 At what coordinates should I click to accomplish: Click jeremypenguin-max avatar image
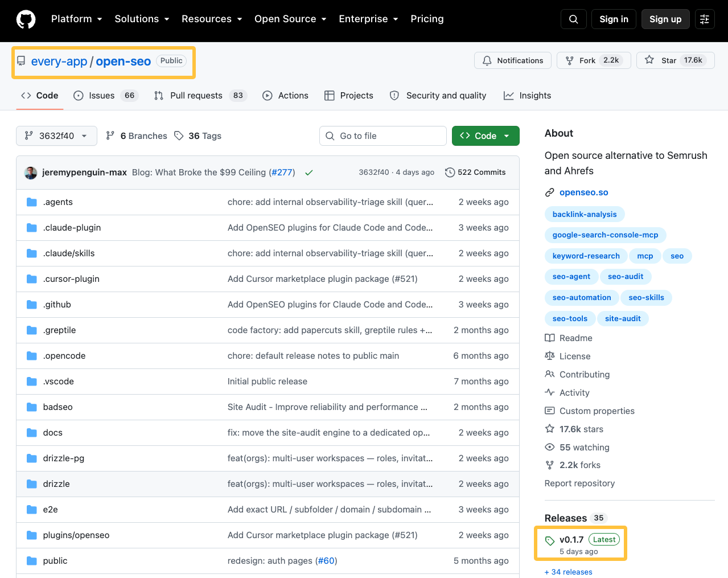pyautogui.click(x=31, y=173)
